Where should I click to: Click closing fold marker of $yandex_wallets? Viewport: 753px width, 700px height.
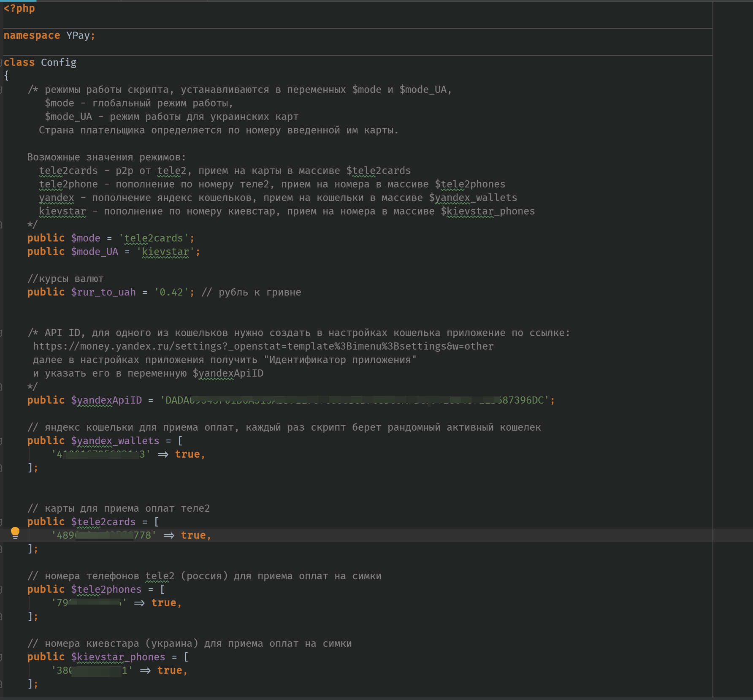tap(1, 468)
